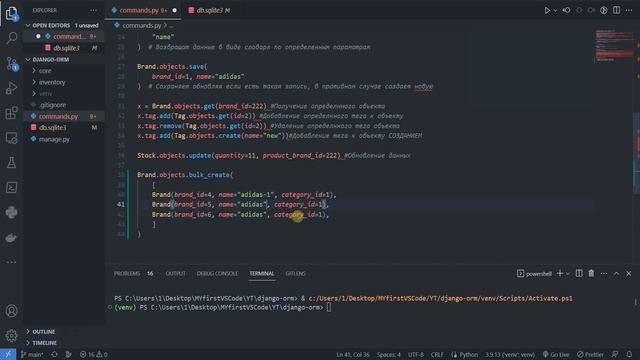Open the Testing flask icon
Viewport: 640px width, 360px height.
11,163
